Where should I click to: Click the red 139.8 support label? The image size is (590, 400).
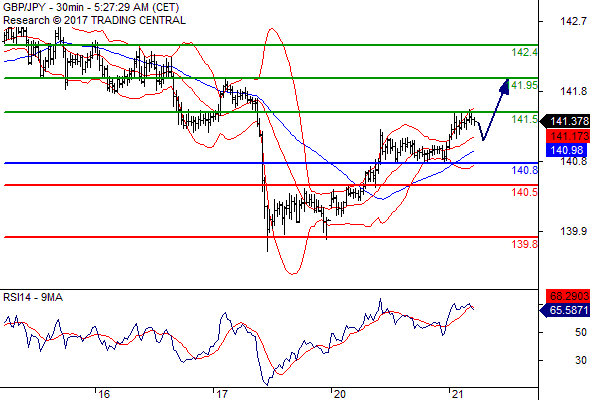[525, 244]
